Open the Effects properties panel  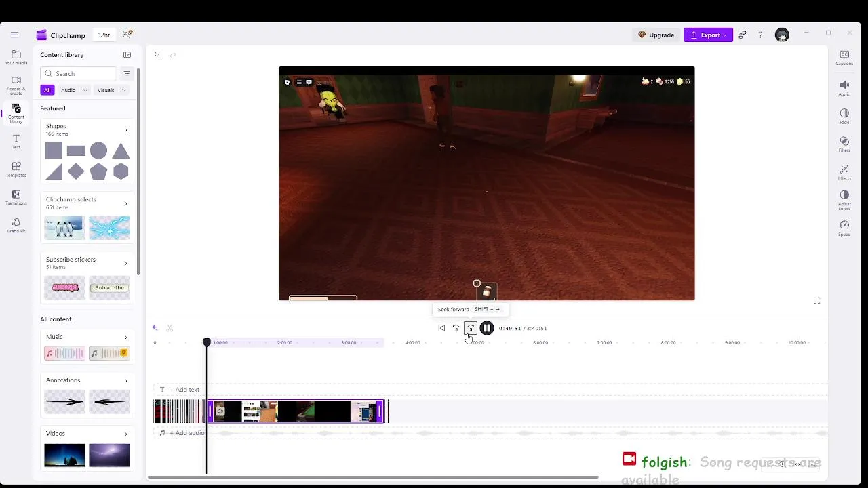coord(844,172)
